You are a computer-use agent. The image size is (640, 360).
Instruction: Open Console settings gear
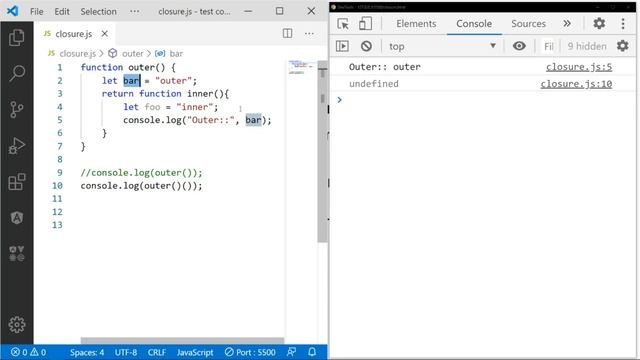pyautogui.click(x=623, y=46)
